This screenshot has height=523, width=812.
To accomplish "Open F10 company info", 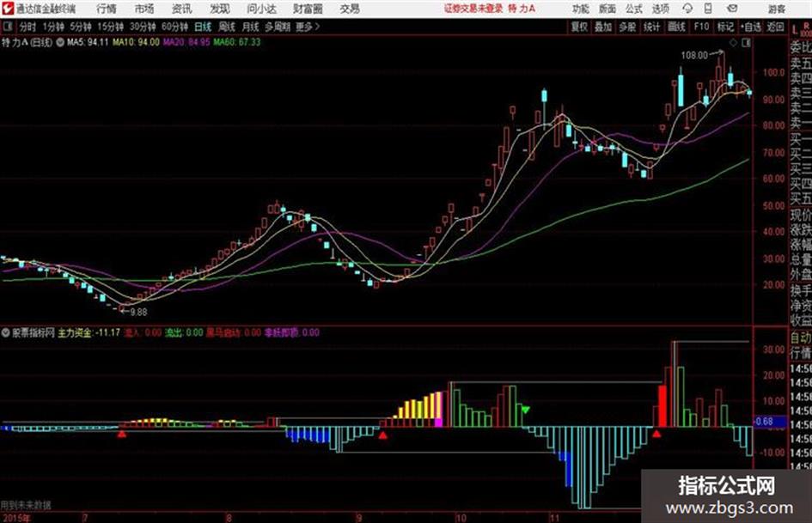I will coord(701,27).
